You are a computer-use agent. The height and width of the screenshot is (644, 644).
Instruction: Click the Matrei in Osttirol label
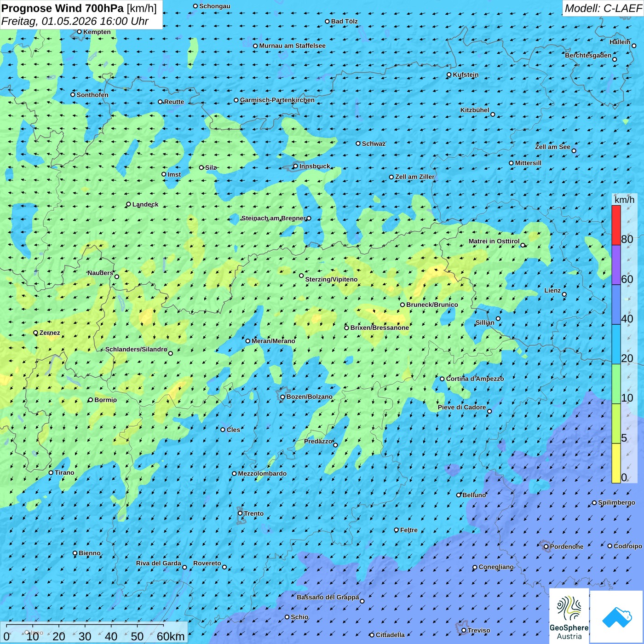[x=494, y=241]
